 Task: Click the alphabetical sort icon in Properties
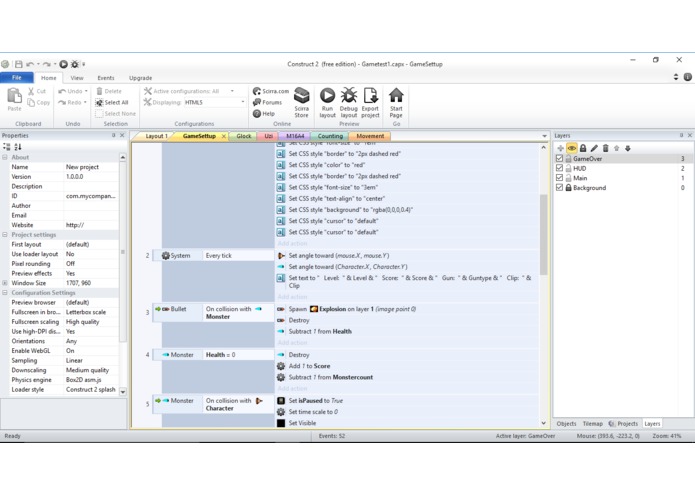(18, 147)
